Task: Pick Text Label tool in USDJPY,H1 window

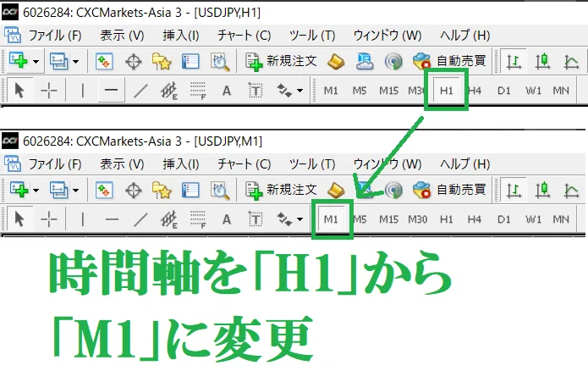Action: (256, 91)
